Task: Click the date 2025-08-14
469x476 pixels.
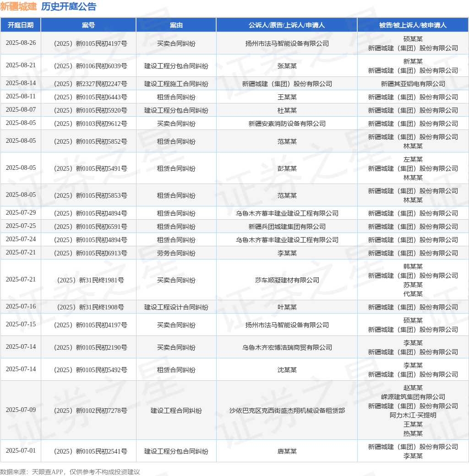Action: tap(21, 83)
